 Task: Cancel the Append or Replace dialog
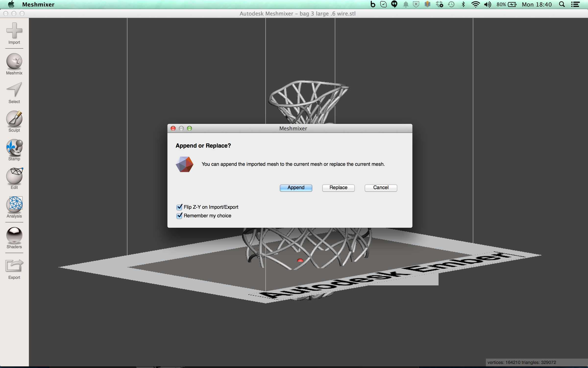pyautogui.click(x=380, y=188)
